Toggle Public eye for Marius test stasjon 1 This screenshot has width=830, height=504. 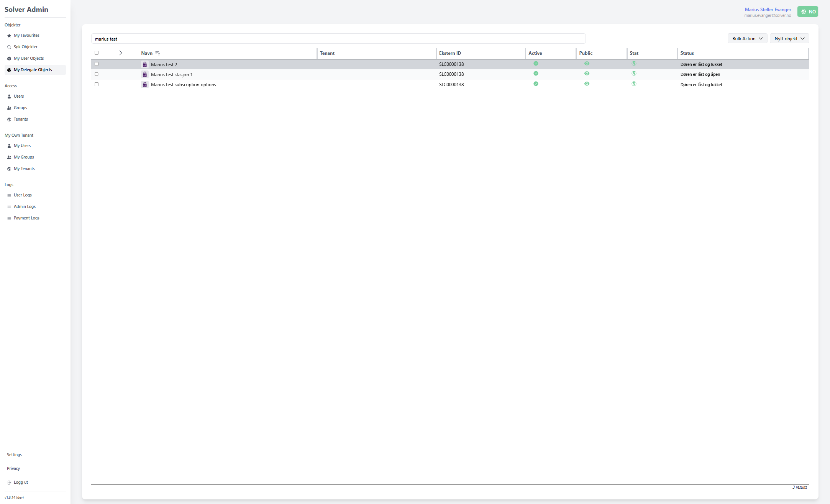click(587, 74)
